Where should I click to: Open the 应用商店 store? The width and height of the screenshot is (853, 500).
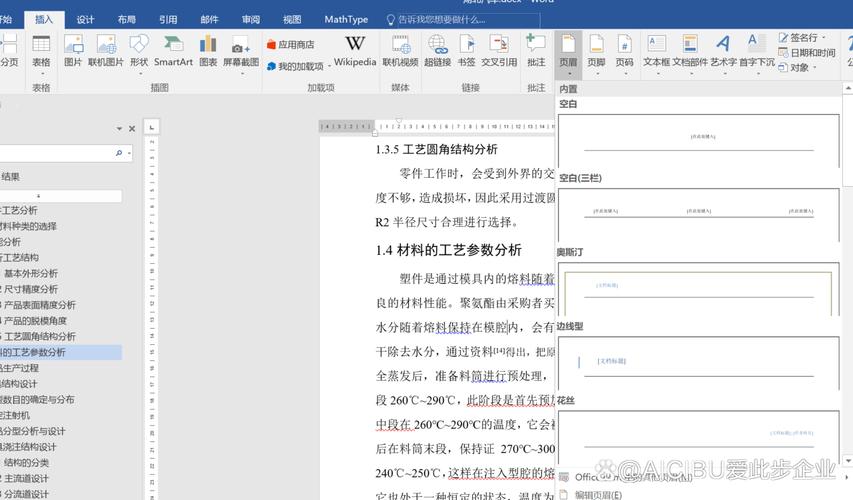pos(290,45)
